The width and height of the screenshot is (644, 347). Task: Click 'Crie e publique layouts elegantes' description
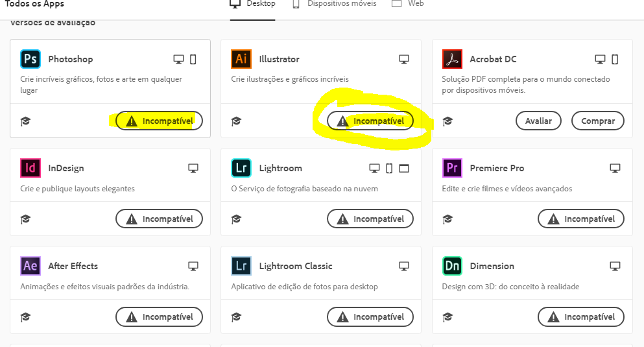77,189
